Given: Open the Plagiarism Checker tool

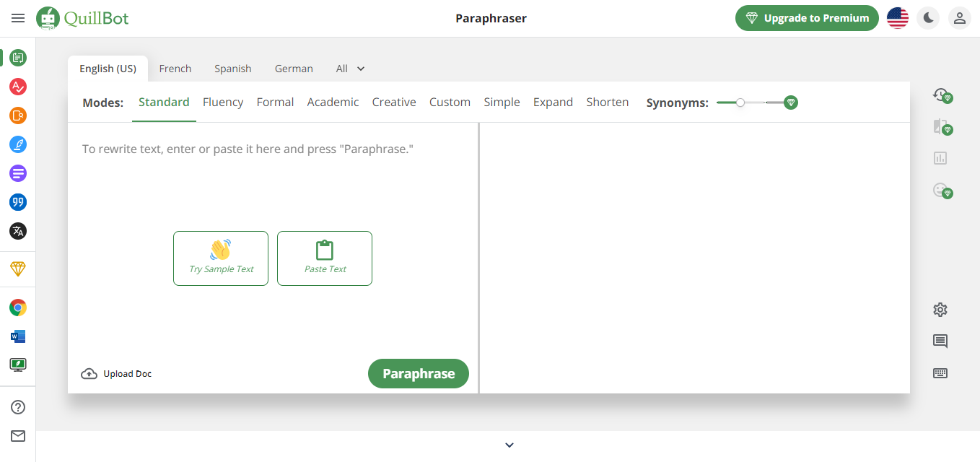Looking at the screenshot, I should point(18,115).
